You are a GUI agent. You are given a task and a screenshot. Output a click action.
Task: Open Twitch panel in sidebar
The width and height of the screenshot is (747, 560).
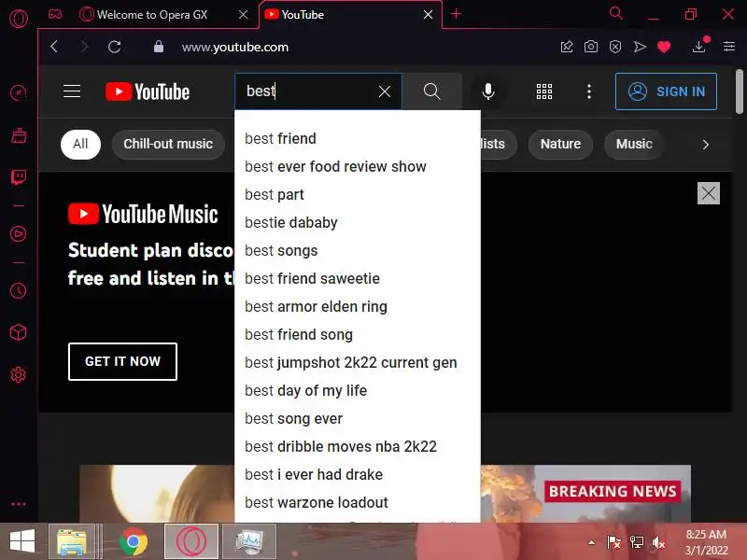tap(19, 177)
